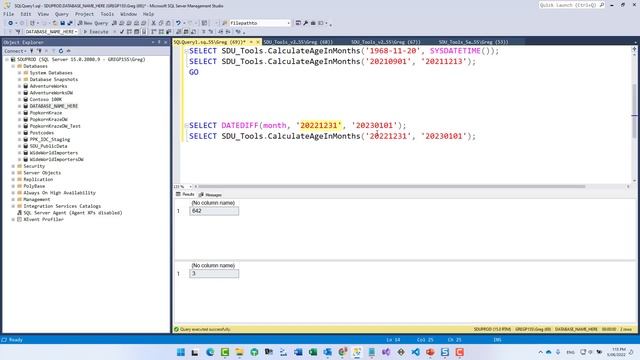640x360 pixels.
Task: Select SDU_PublicData database in tree
Action: tap(48, 146)
